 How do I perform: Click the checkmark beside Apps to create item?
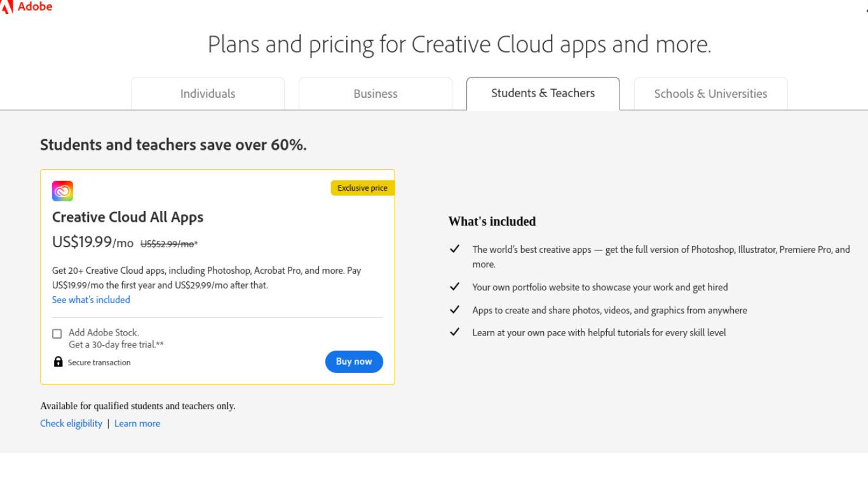coord(454,310)
